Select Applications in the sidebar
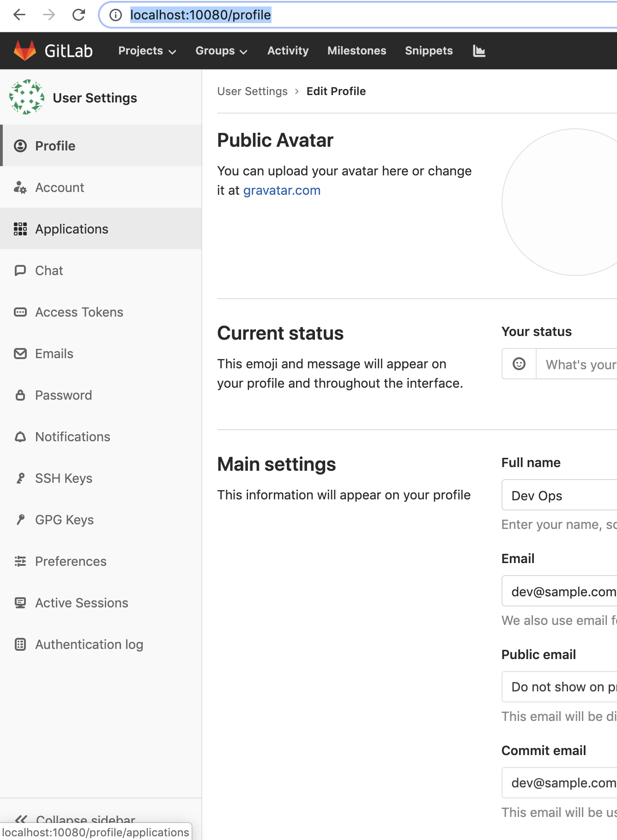The width and height of the screenshot is (617, 840). pyautogui.click(x=101, y=228)
